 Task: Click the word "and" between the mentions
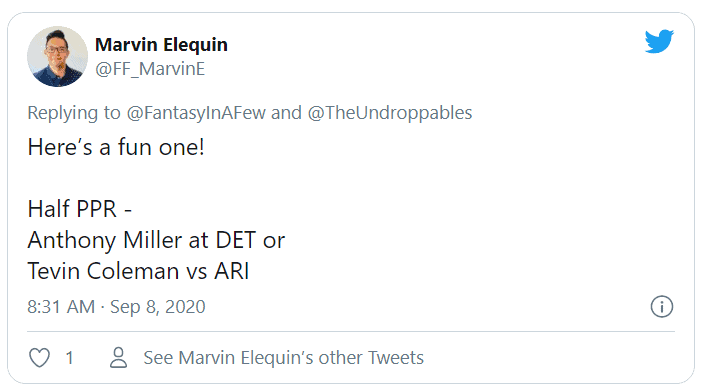click(x=286, y=113)
